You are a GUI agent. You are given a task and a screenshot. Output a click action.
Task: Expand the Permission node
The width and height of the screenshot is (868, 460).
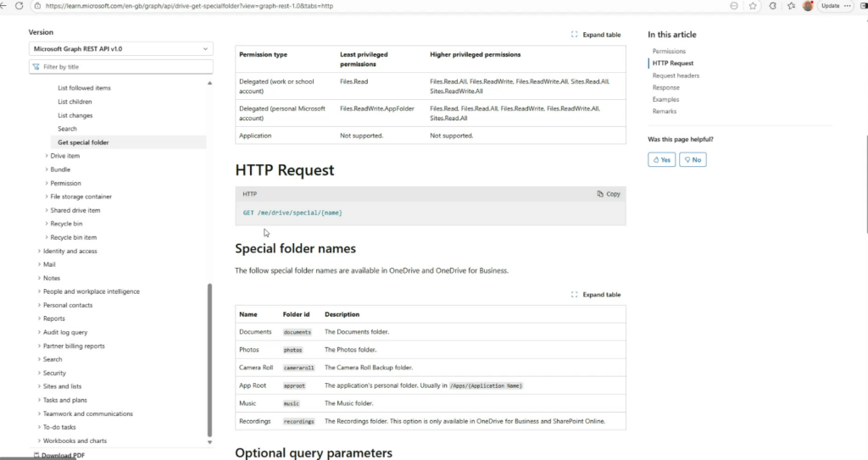65,183
